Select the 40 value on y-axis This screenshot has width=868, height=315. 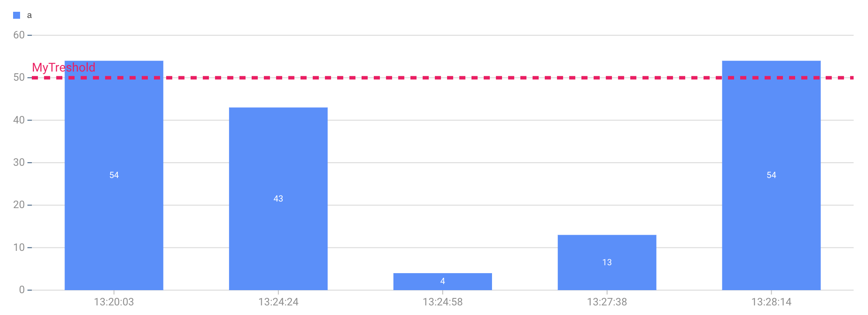coord(19,120)
